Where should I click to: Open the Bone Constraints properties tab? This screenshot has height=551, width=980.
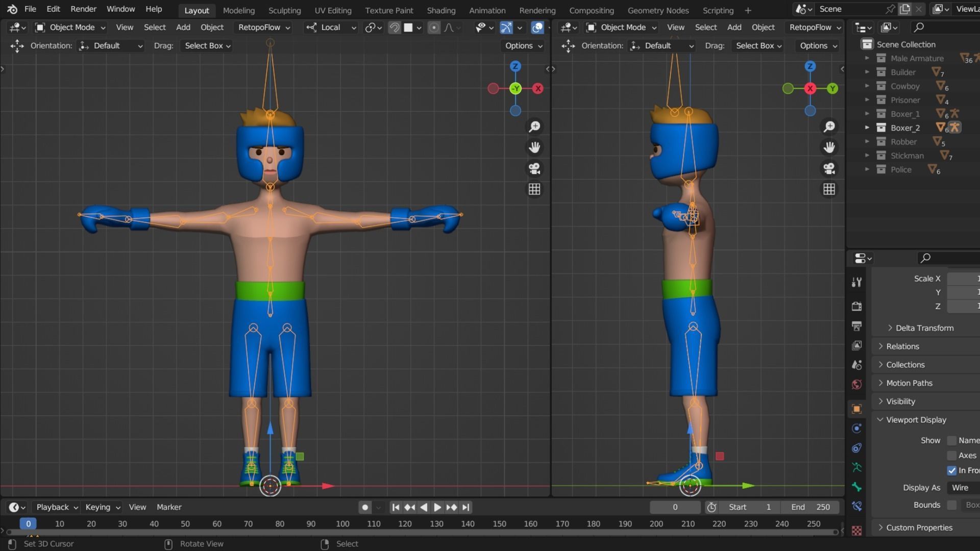tap(857, 506)
